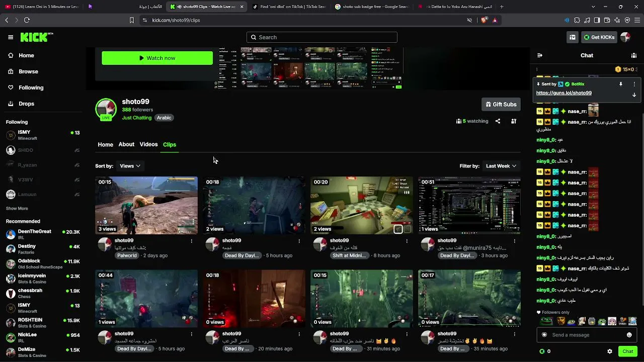Open the Kick sidebar hamburger menu
The image size is (644, 362).
[x=11, y=37]
